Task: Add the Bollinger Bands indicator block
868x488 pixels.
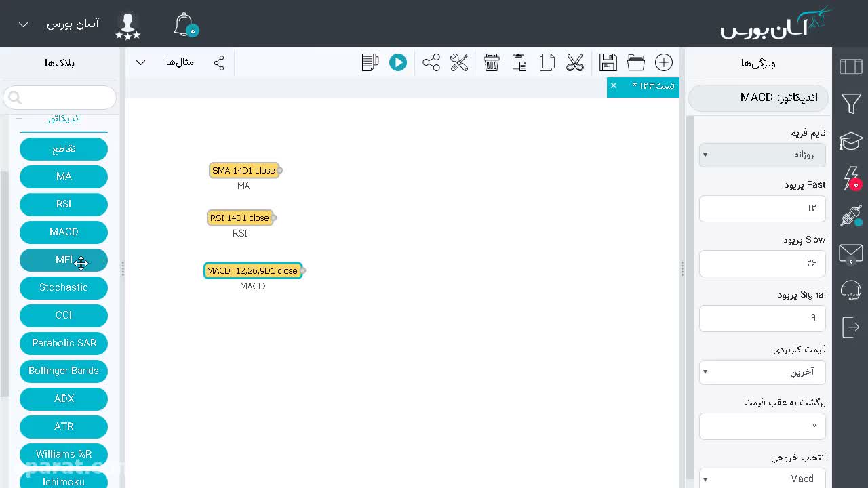Action: click(x=64, y=371)
